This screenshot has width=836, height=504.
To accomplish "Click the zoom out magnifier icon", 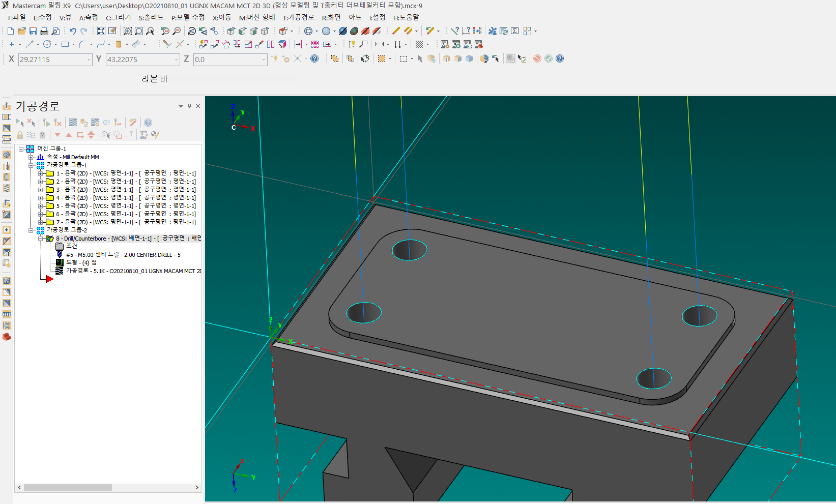I will coord(177,31).
